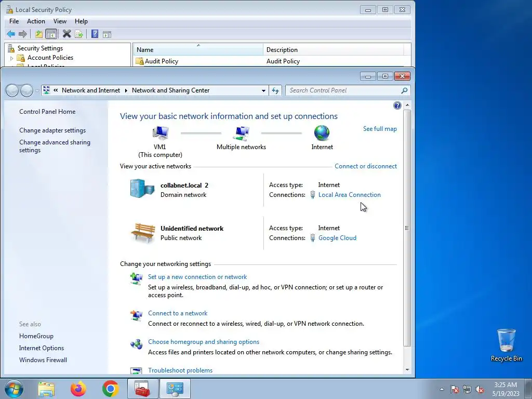
Task: Expand Account Policies tree node
Action: coord(11,58)
